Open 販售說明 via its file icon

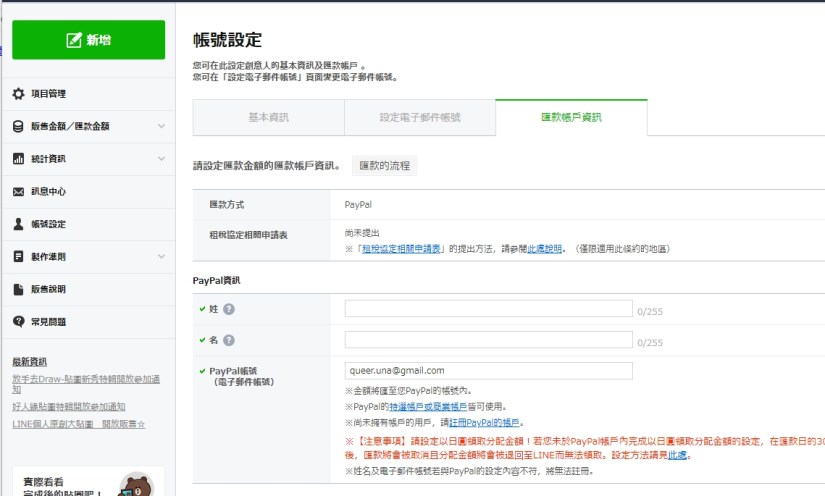point(18,289)
